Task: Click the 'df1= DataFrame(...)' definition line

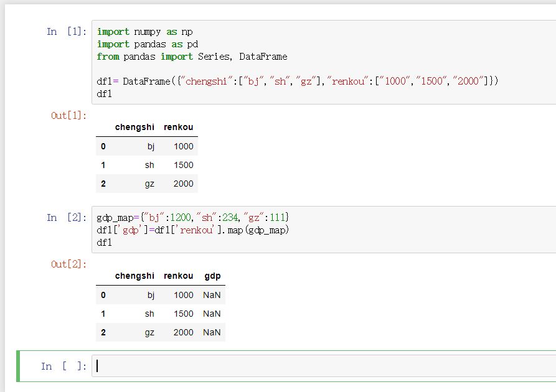Action: pos(297,82)
